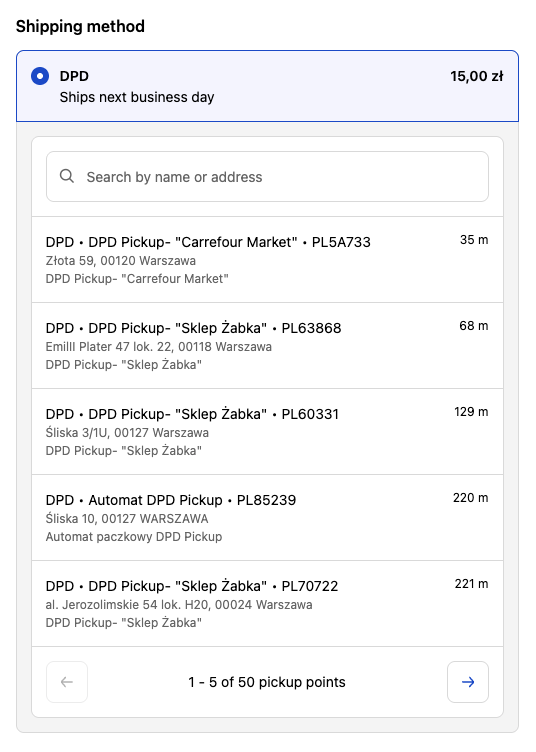Choose Carrefour Market pickup point PL5A733
536x752 pixels.
click(x=267, y=259)
